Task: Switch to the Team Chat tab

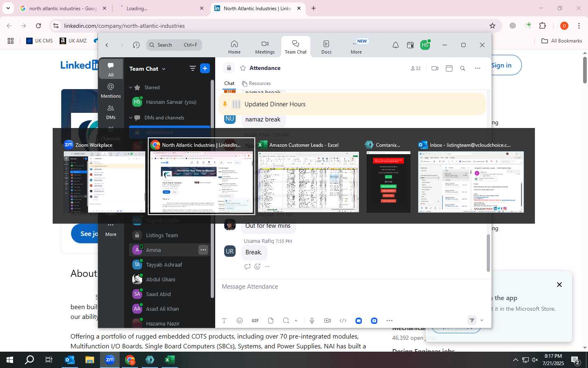Action: pos(296,47)
